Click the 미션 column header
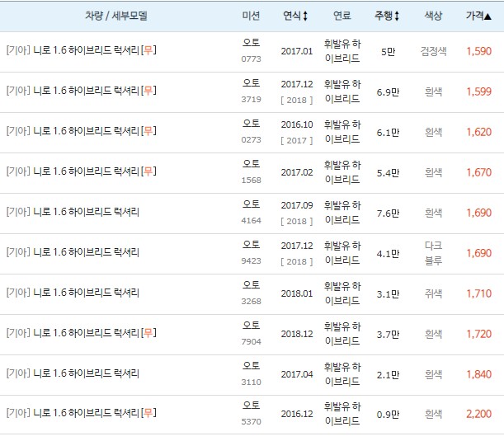 click(251, 16)
